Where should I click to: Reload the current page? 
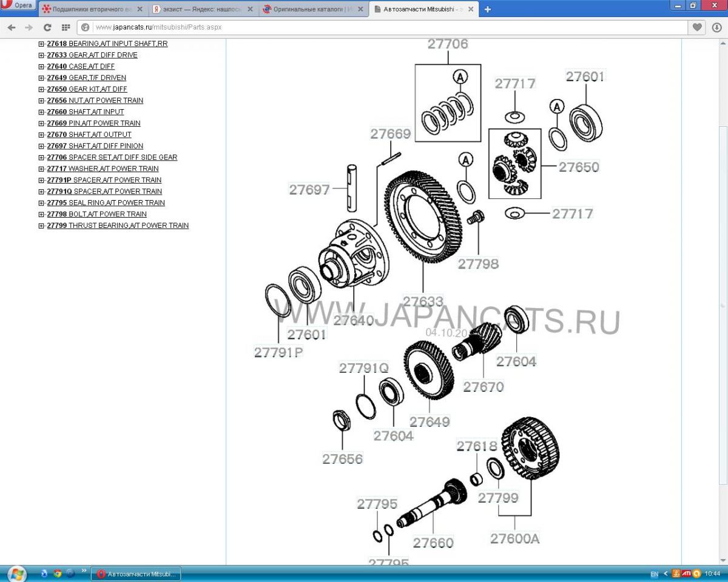(x=47, y=28)
